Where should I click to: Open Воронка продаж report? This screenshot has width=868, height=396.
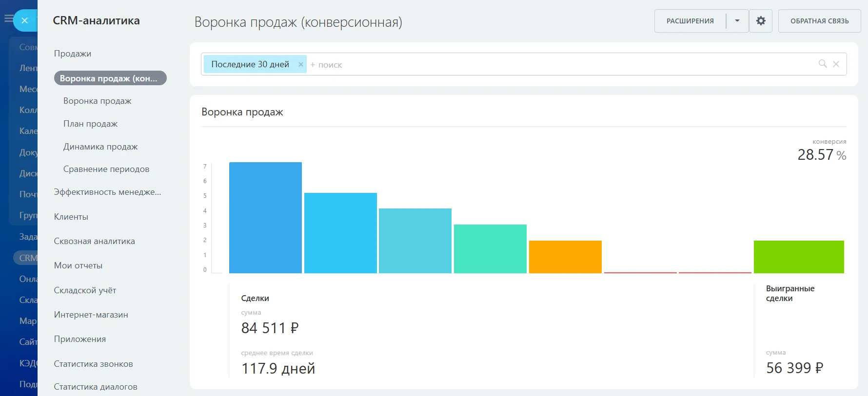(98, 101)
